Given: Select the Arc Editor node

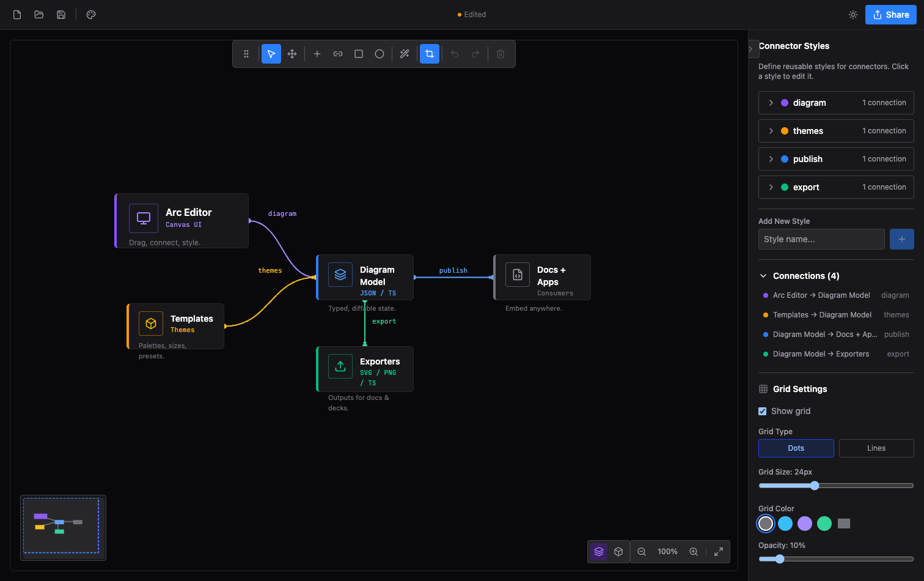Looking at the screenshot, I should (x=182, y=221).
